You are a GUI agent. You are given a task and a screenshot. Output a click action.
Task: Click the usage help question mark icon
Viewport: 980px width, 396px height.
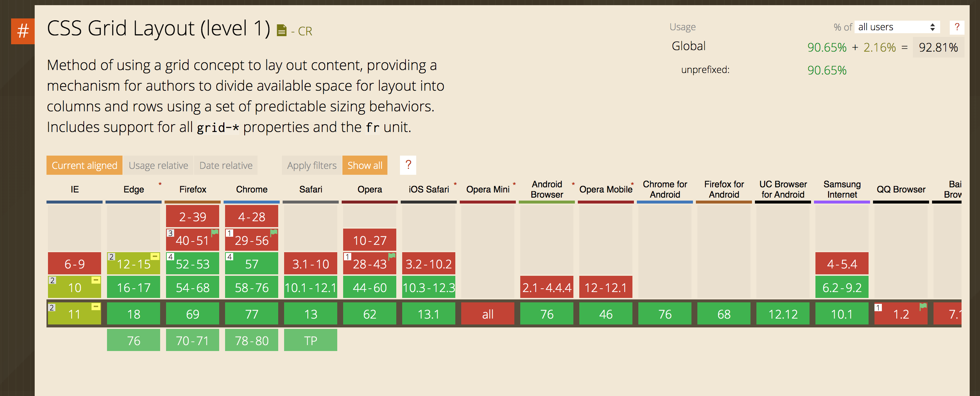click(957, 27)
